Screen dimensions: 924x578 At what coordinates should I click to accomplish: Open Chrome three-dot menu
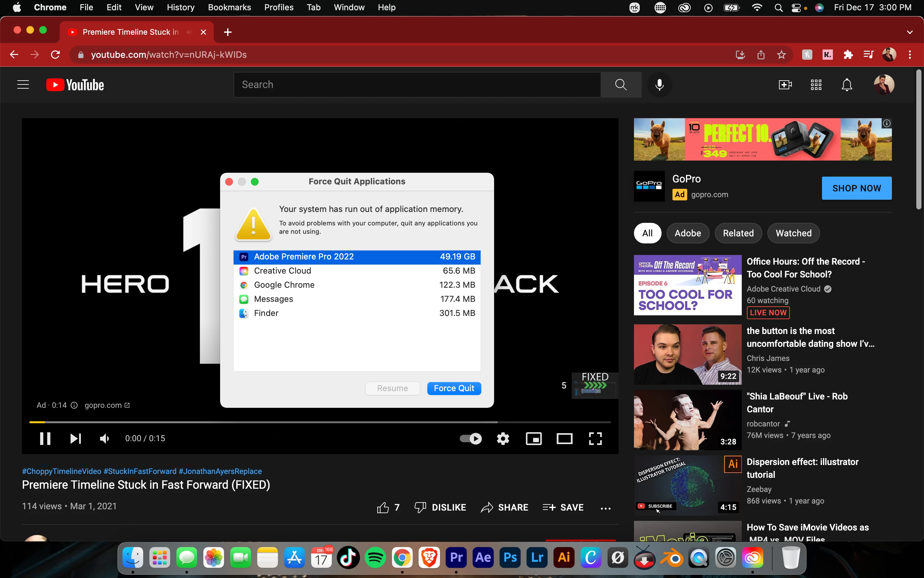click(910, 55)
